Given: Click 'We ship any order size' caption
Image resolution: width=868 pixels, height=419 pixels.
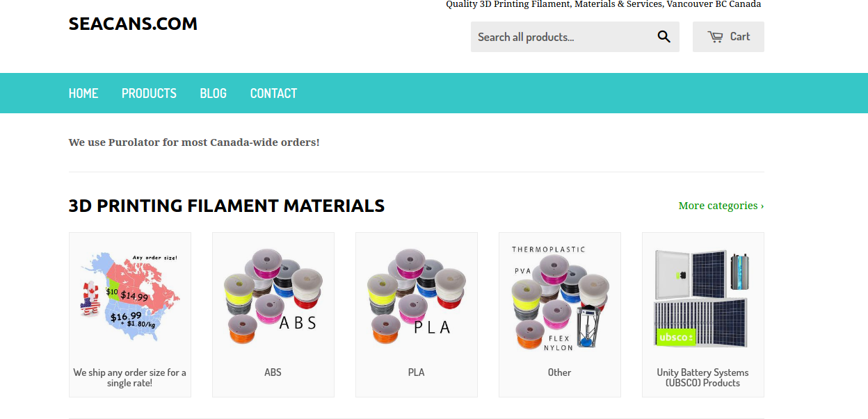Looking at the screenshot, I should point(130,377).
